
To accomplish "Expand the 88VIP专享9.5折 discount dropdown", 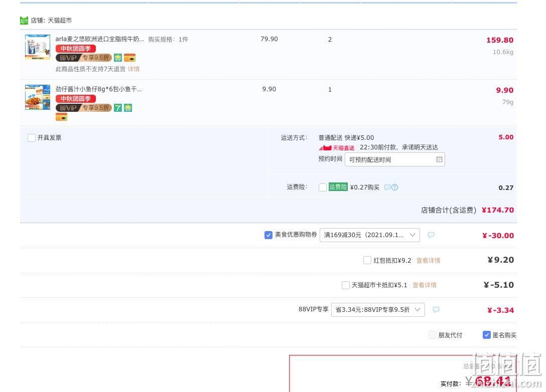I will [x=378, y=310].
